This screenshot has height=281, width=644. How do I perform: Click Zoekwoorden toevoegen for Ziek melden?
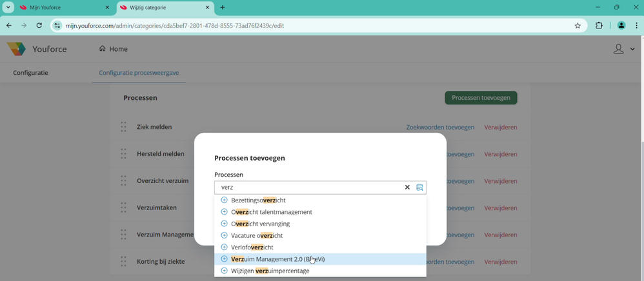click(x=440, y=127)
